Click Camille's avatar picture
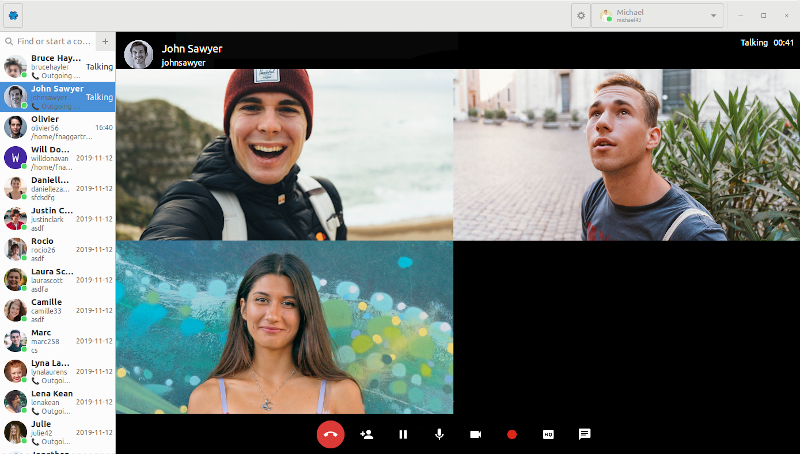This screenshot has width=800, height=454. point(15,310)
